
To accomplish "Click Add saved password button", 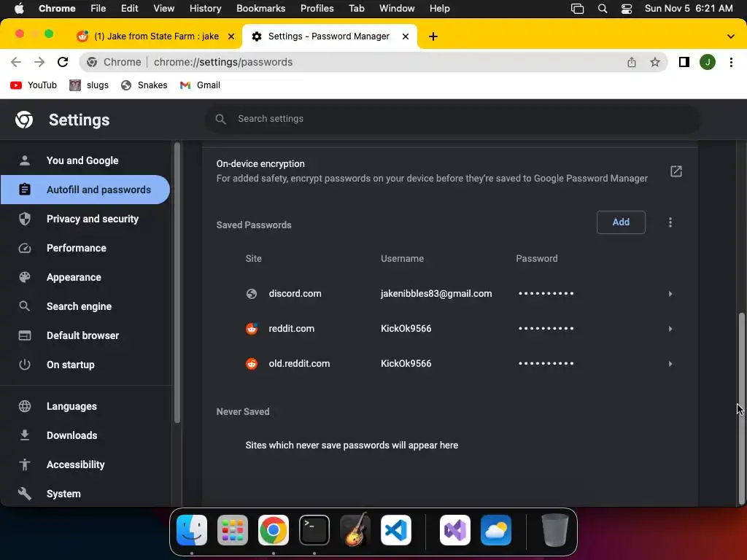I will tap(621, 222).
